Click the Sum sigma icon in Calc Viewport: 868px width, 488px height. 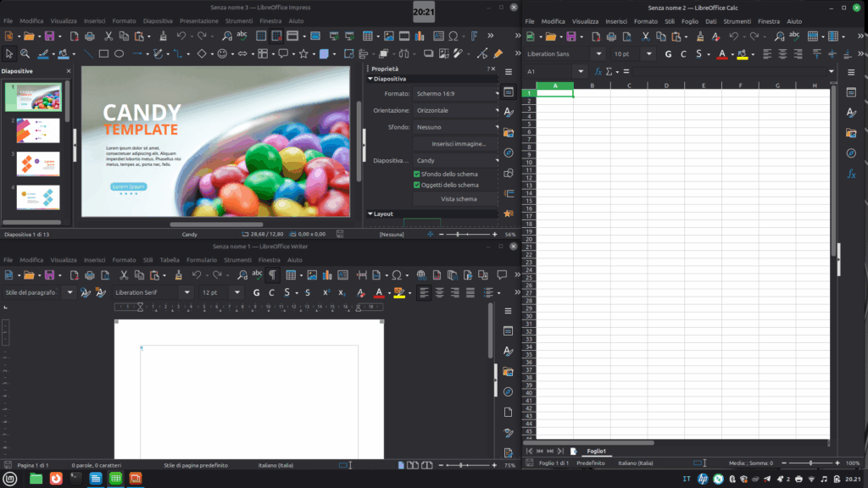coord(610,71)
